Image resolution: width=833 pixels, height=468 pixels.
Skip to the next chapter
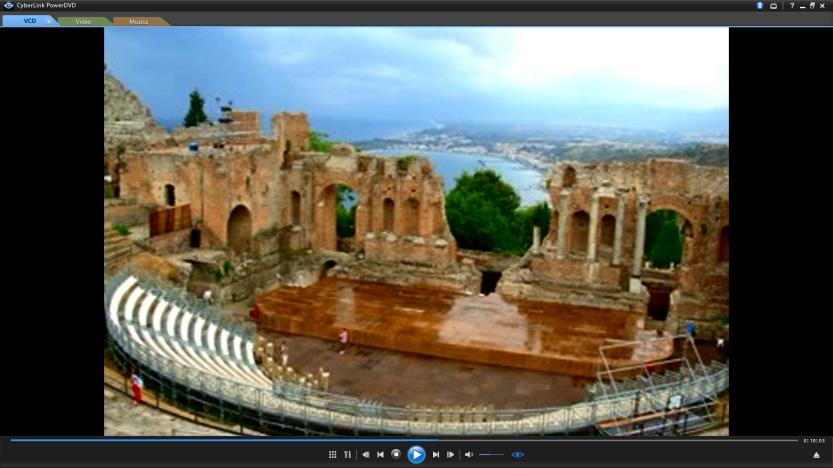pos(436,455)
